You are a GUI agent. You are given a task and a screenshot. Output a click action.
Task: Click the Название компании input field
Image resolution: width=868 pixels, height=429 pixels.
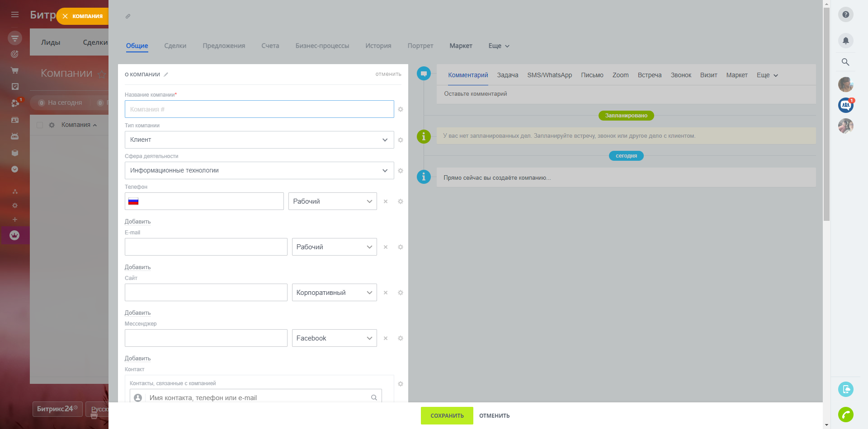coord(259,109)
